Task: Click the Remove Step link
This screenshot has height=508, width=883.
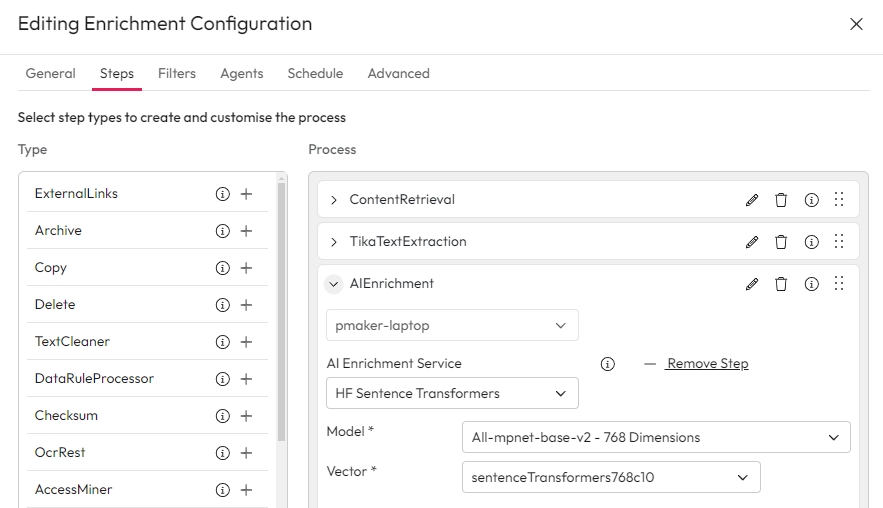Action: [x=707, y=364]
